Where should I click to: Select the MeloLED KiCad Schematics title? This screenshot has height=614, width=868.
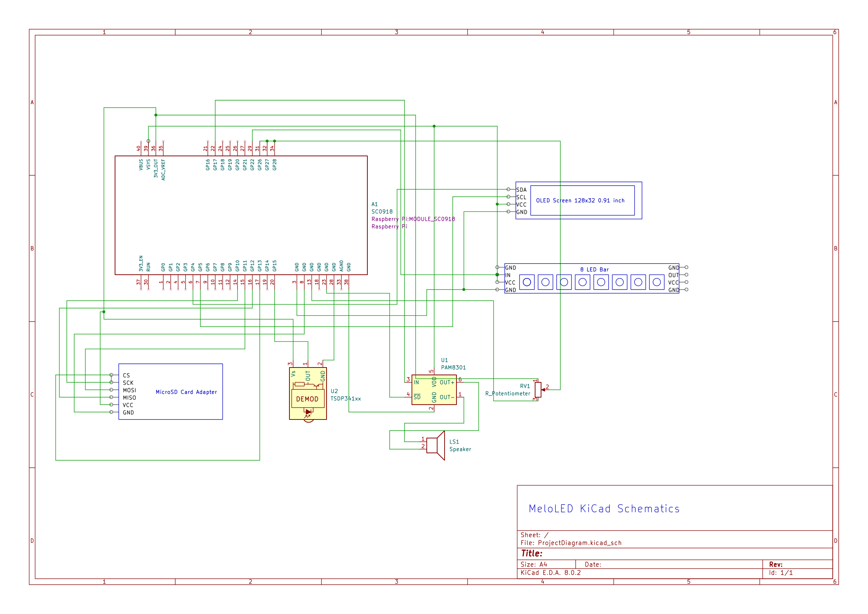(x=604, y=509)
